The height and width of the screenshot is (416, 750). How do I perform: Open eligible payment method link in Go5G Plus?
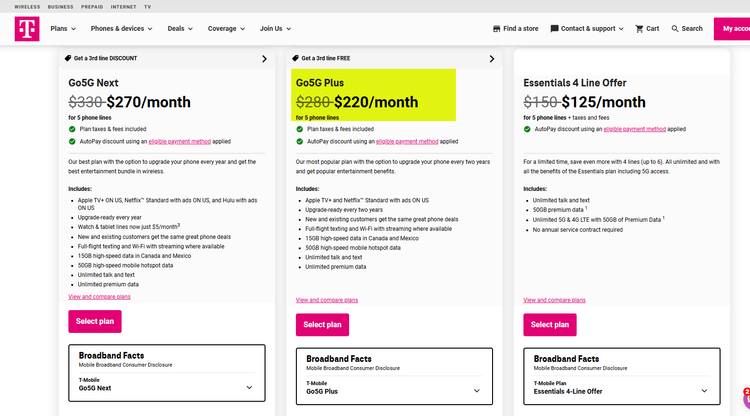[407, 142]
